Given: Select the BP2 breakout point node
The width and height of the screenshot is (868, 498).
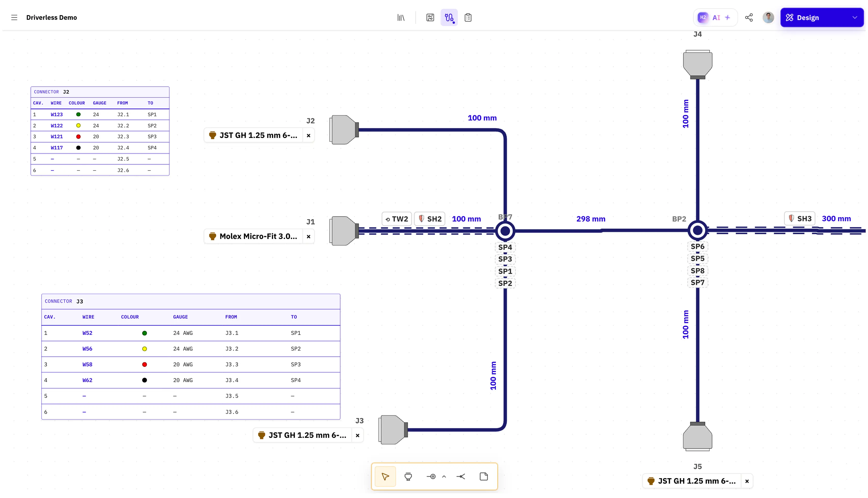Looking at the screenshot, I should pyautogui.click(x=698, y=231).
